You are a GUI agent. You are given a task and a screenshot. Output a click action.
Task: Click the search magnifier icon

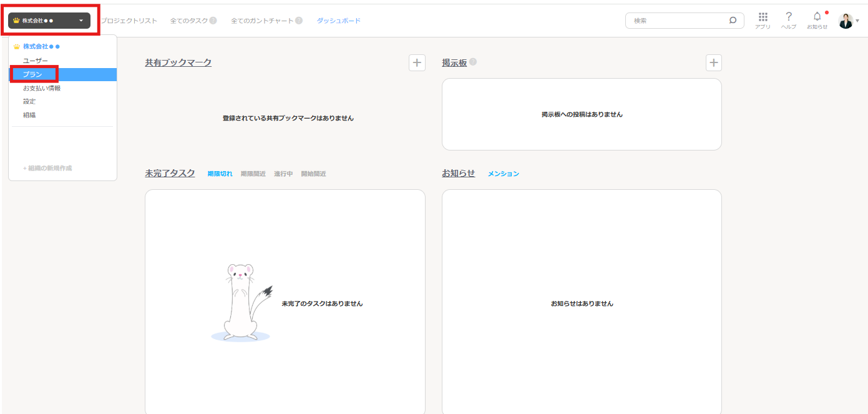pos(733,20)
